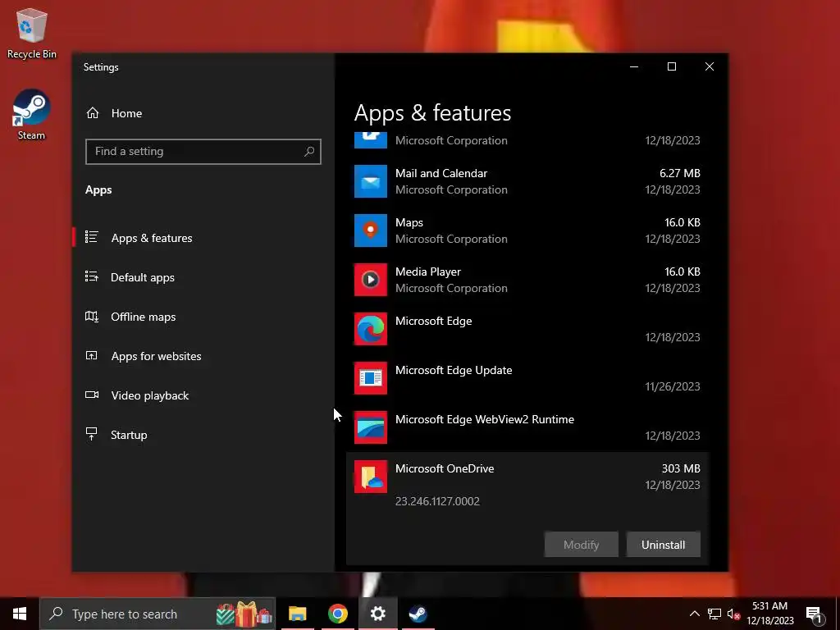This screenshot has width=840, height=630.
Task: Open the Default apps section
Action: pos(143,277)
